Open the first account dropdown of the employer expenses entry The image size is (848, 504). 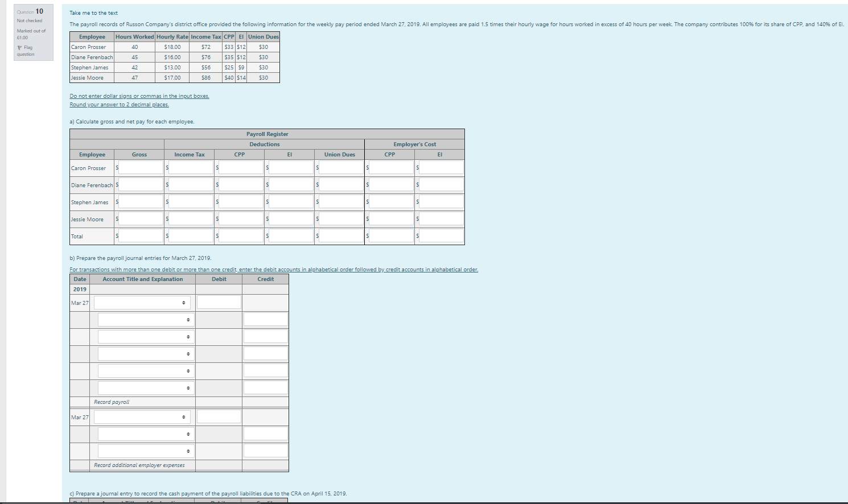(x=142, y=416)
